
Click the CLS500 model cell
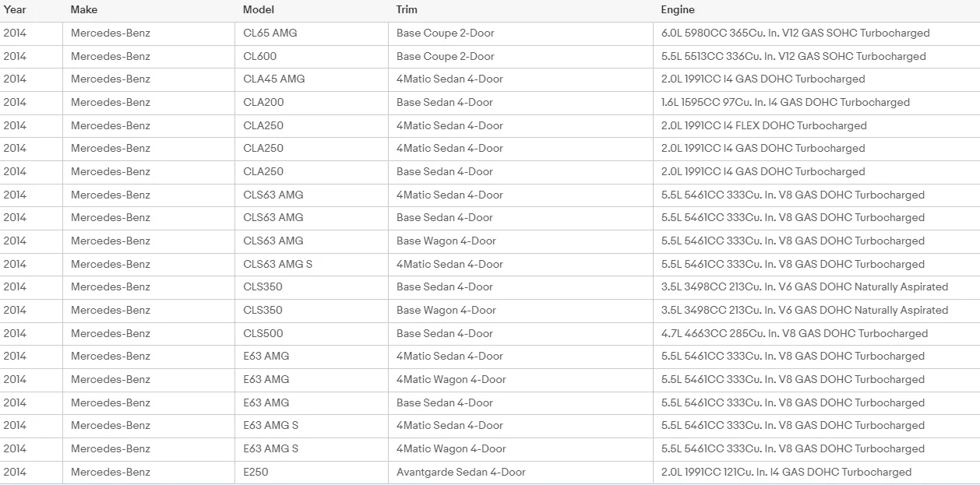tap(312, 333)
